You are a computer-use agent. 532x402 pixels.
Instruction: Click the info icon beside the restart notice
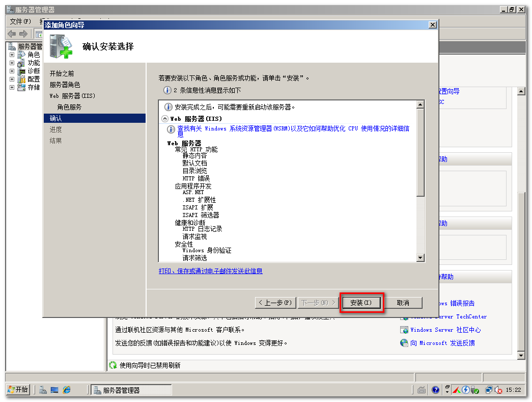169,107
